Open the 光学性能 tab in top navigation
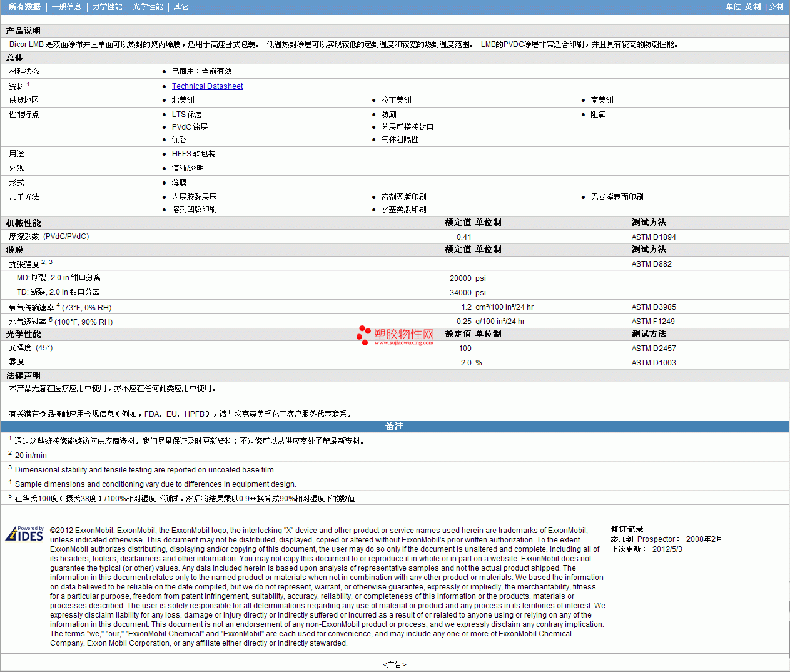This screenshot has height=672, width=790. (148, 7)
